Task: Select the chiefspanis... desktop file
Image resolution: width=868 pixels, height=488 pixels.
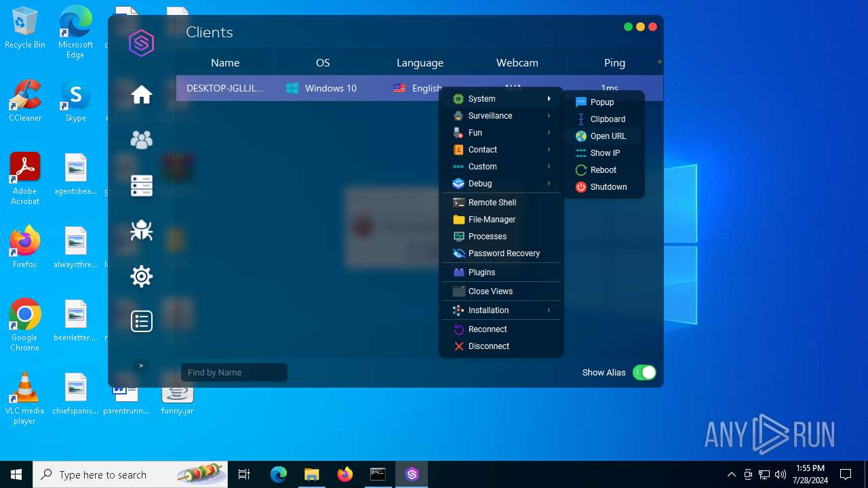Action: [x=75, y=394]
